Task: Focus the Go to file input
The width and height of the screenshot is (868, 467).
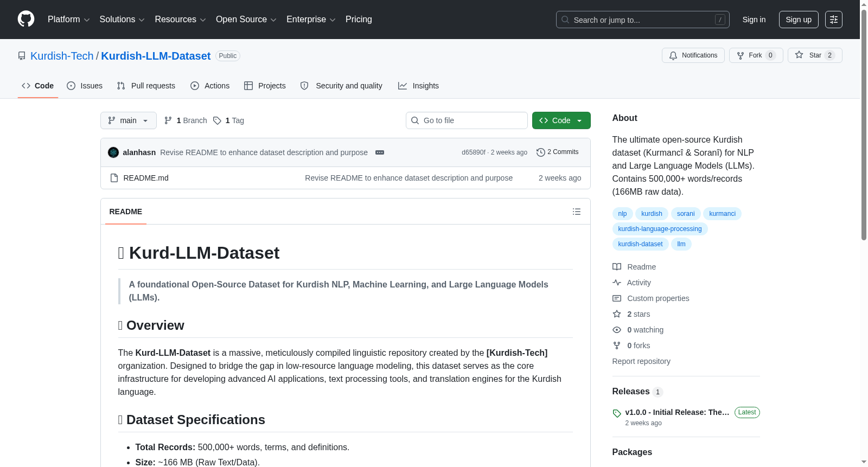Action: [x=467, y=120]
